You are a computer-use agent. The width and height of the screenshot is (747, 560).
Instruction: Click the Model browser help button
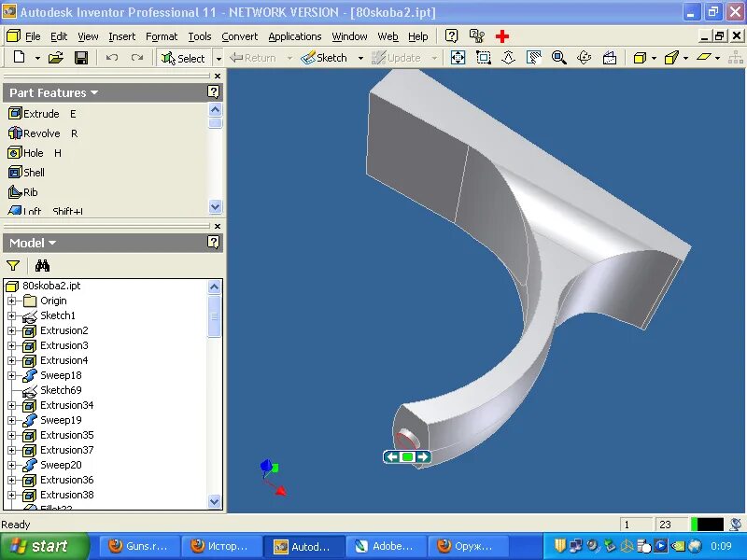coord(214,242)
